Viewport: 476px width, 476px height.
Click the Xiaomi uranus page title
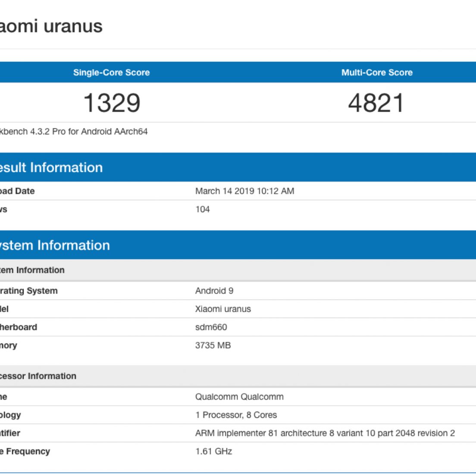(x=51, y=26)
